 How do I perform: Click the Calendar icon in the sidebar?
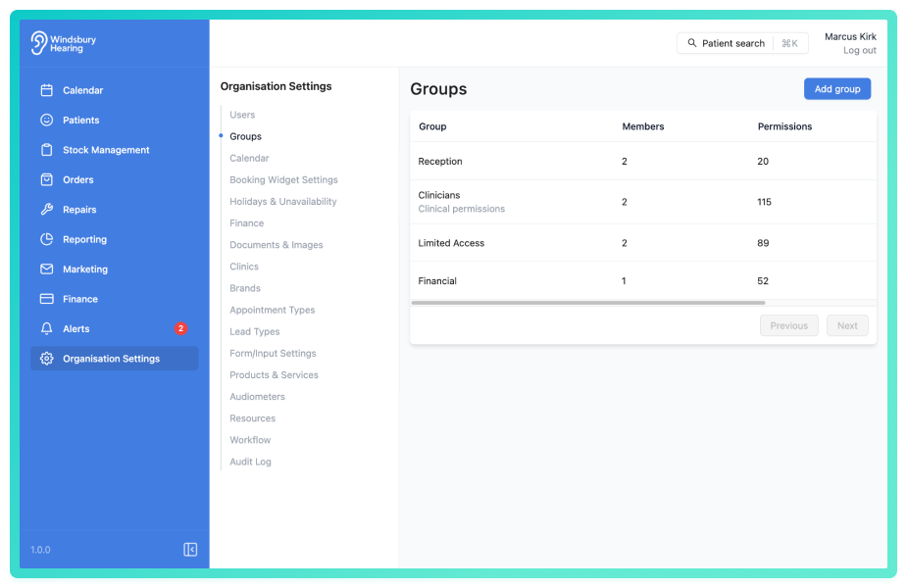(x=47, y=90)
